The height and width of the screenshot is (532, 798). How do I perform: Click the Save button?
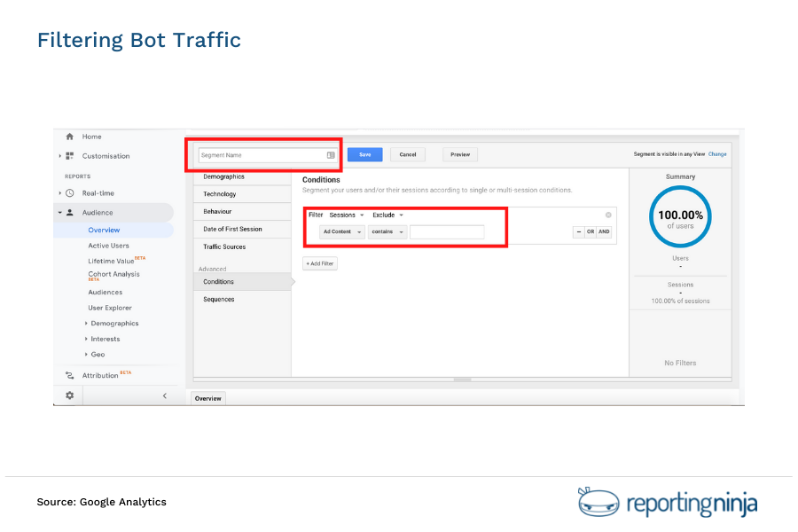tap(365, 154)
